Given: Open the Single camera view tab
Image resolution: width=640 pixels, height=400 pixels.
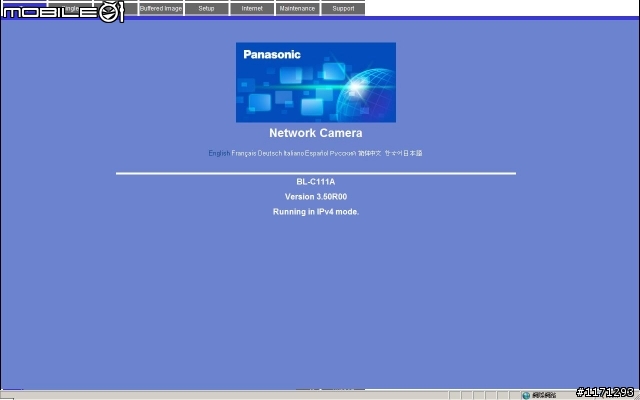Looking at the screenshot, I should pyautogui.click(x=70, y=8).
